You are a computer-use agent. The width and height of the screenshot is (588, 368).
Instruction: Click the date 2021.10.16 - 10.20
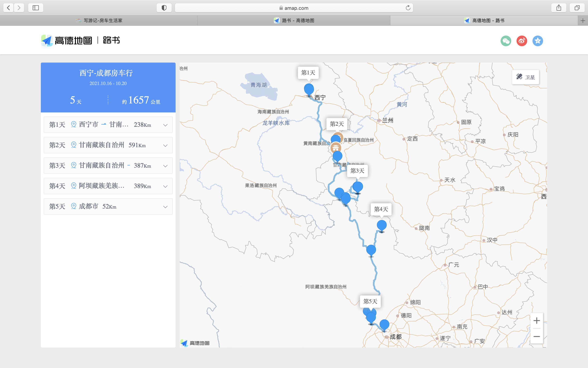(108, 83)
